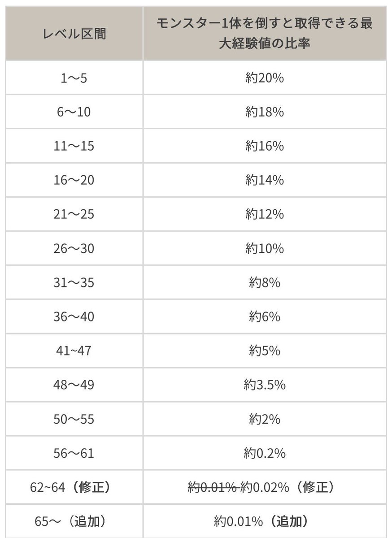Select the 31〜35 level range cell
Image resolution: width=392 pixels, height=538 pixels.
(74, 282)
